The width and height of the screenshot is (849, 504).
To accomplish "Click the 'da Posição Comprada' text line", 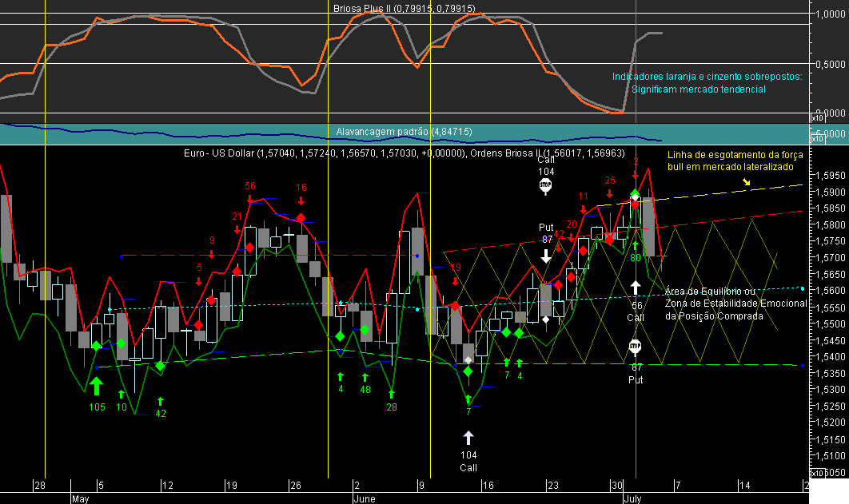I will pyautogui.click(x=714, y=315).
